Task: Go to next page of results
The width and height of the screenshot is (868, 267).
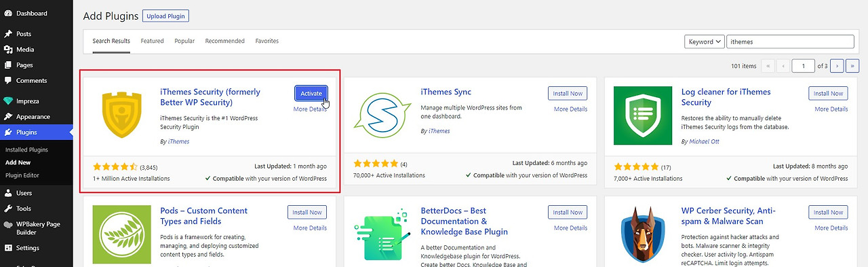Action: [x=837, y=66]
